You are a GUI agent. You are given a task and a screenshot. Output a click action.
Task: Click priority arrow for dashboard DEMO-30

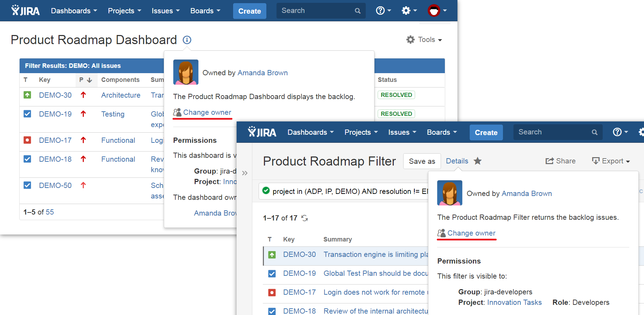click(83, 95)
